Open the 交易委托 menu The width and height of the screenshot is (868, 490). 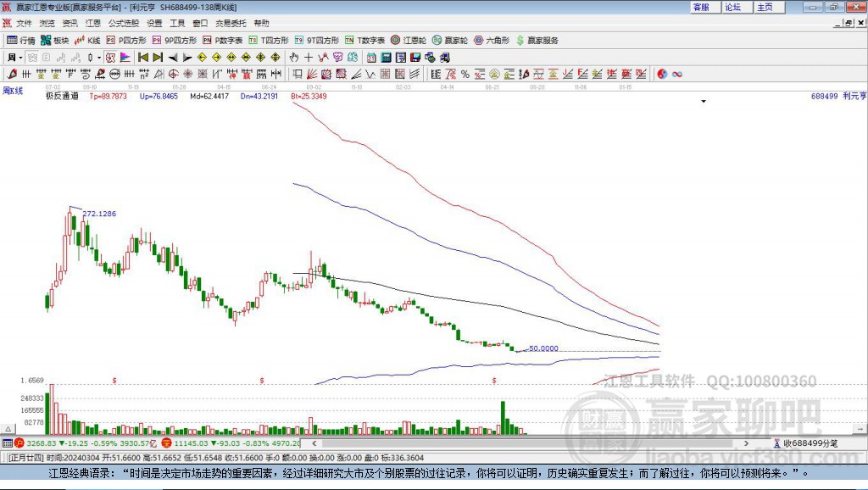pos(231,23)
